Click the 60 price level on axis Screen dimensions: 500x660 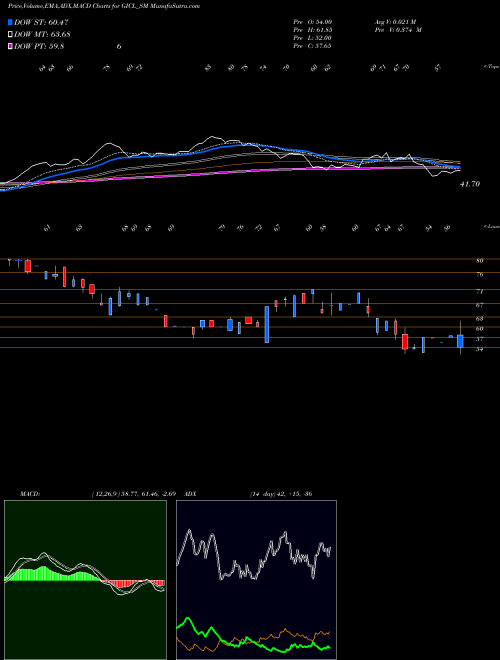pyautogui.click(x=479, y=329)
